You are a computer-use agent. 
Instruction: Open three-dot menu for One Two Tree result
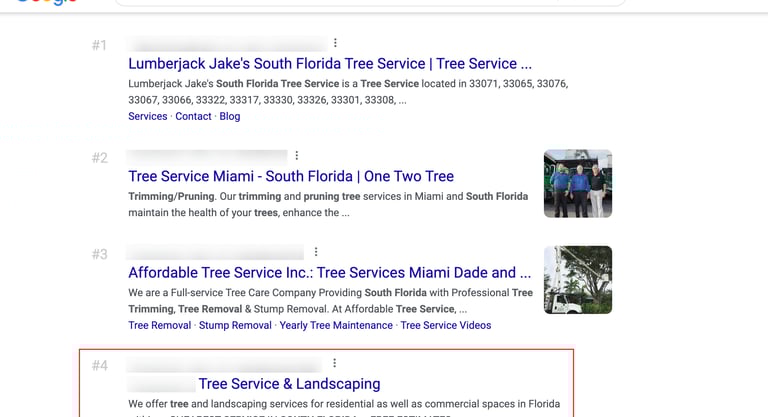coord(297,156)
